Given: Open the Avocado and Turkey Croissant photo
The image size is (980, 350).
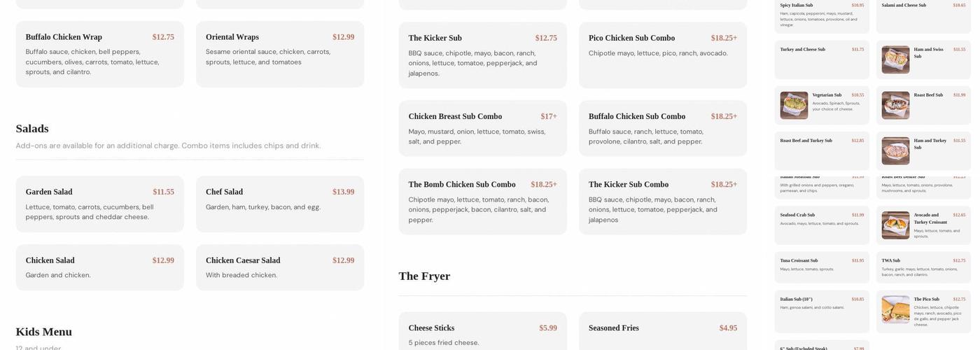Looking at the screenshot, I should click(x=895, y=225).
